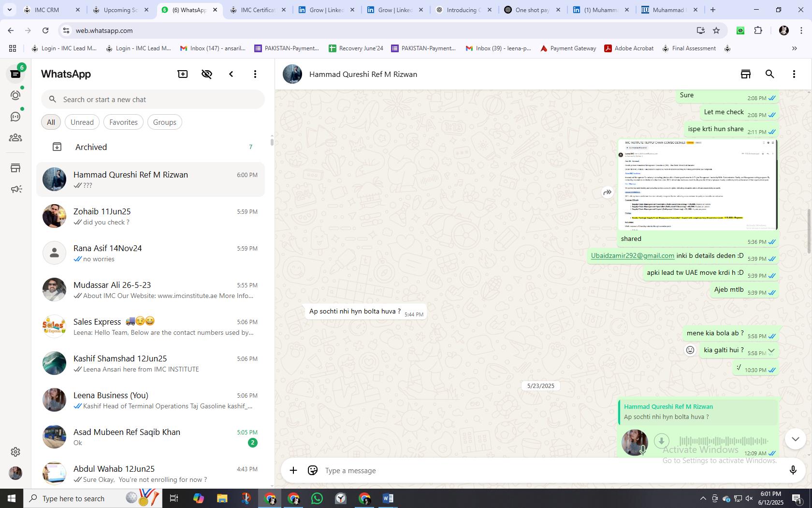Viewport: 812px width, 508px height.
Task: Open profile picture at sidebar bottom
Action: [15, 473]
